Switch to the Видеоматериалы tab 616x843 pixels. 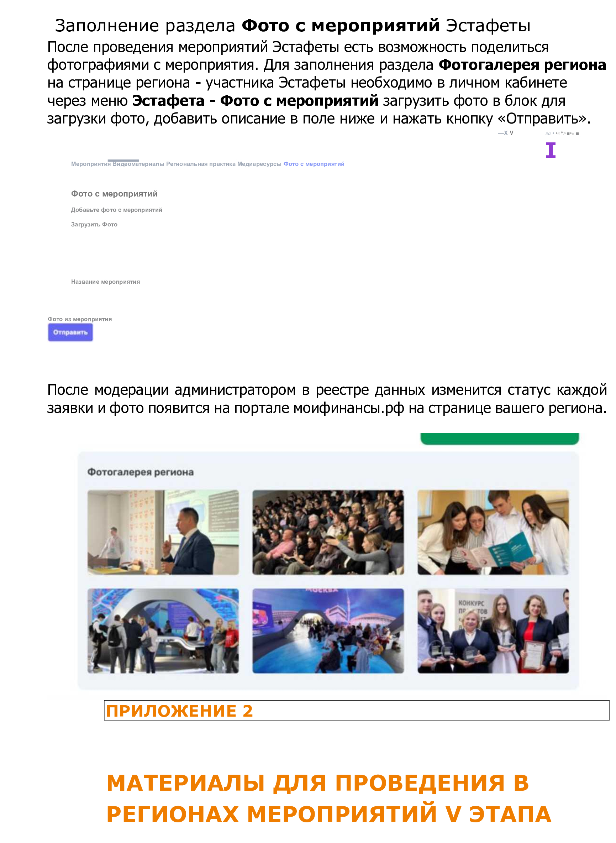138,164
